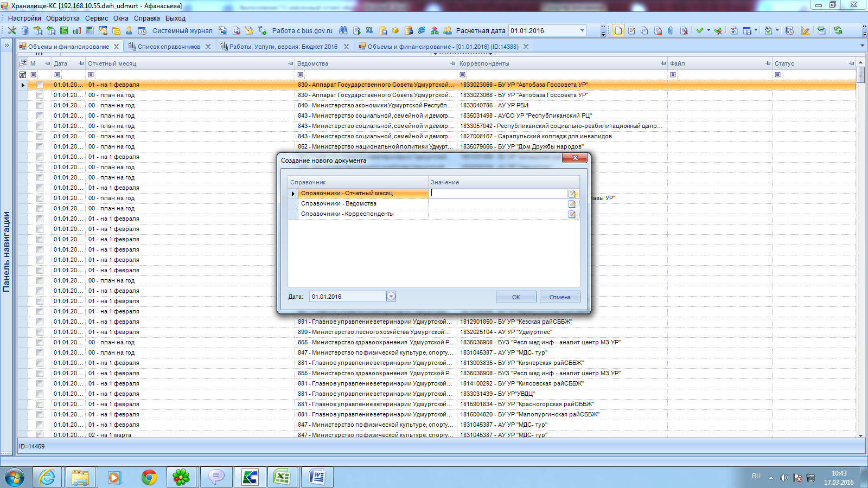The image size is (868, 488).
Task: Open the Обработка menu
Action: [x=62, y=18]
